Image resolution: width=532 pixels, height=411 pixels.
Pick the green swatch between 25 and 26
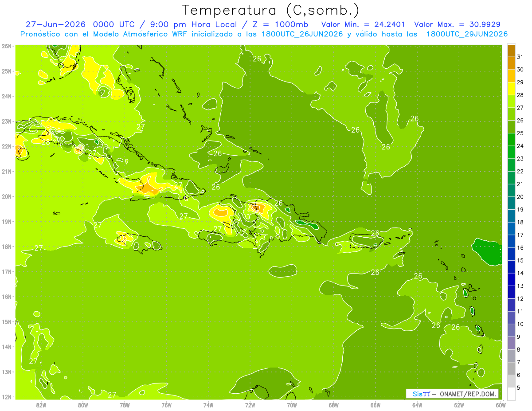point(511,127)
